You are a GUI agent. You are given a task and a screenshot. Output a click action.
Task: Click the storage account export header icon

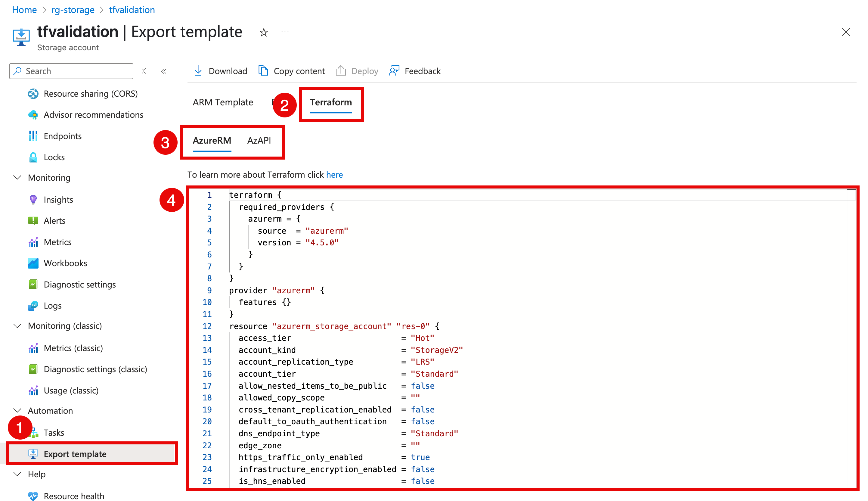tap(21, 37)
